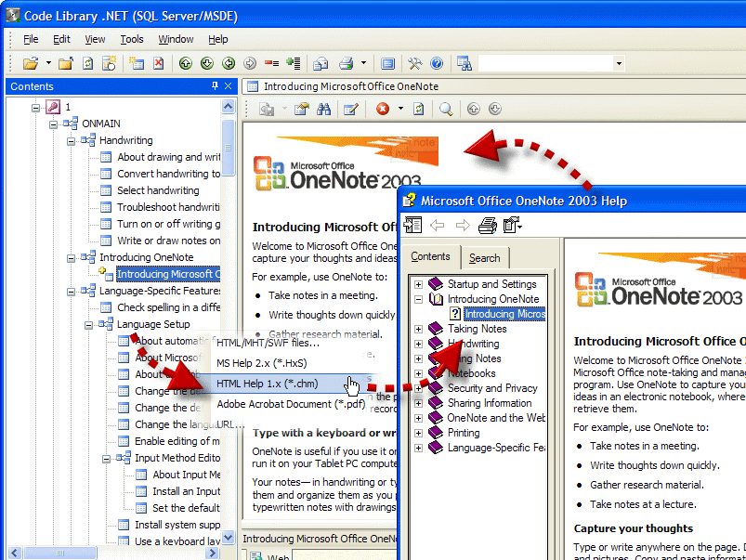Click the print icon in main toolbar
Viewport: 746px width, 560px height.
[x=347, y=63]
